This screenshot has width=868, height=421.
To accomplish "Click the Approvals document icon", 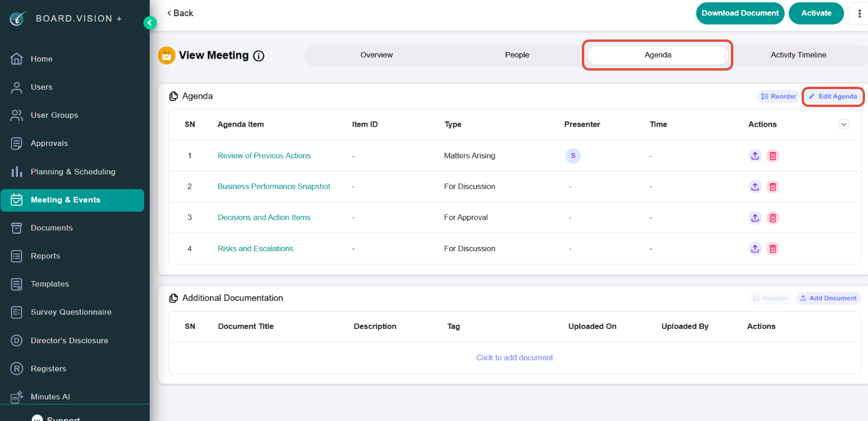I will coord(17,144).
